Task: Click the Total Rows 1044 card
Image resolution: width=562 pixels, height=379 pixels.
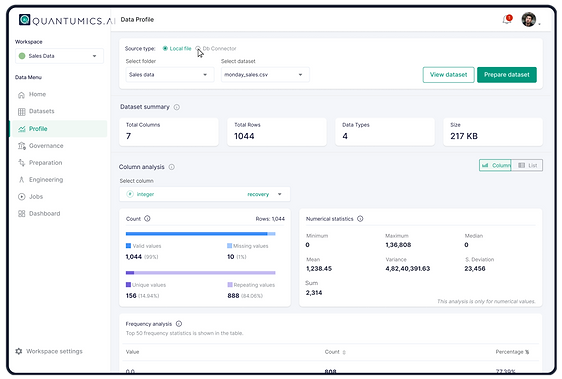Action: (x=277, y=132)
